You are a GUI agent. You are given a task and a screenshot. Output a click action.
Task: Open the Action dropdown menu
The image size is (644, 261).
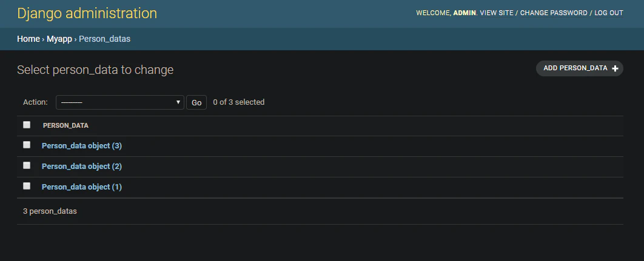pos(120,102)
